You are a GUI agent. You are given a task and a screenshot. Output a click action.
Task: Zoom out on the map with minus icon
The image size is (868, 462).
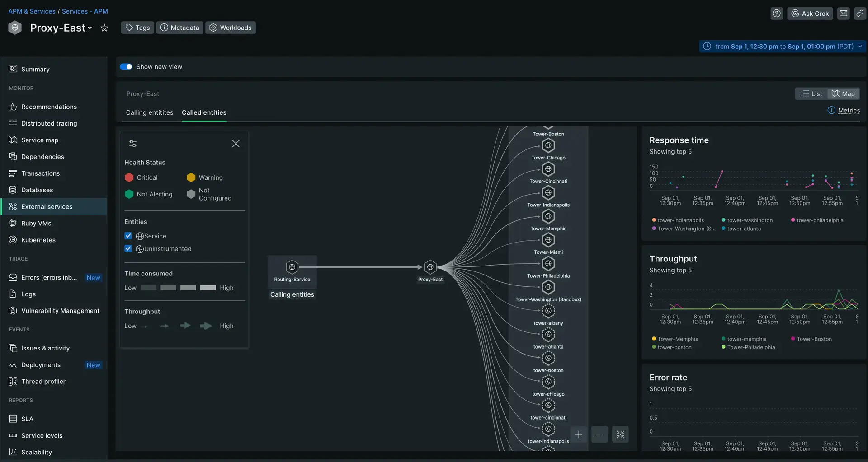[599, 434]
